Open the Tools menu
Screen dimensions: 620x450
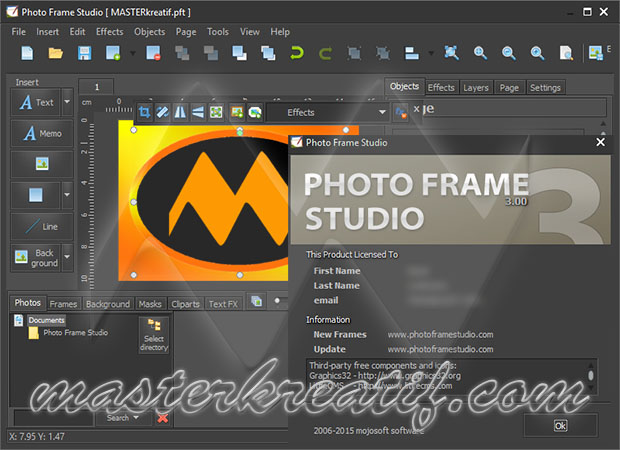point(218,32)
